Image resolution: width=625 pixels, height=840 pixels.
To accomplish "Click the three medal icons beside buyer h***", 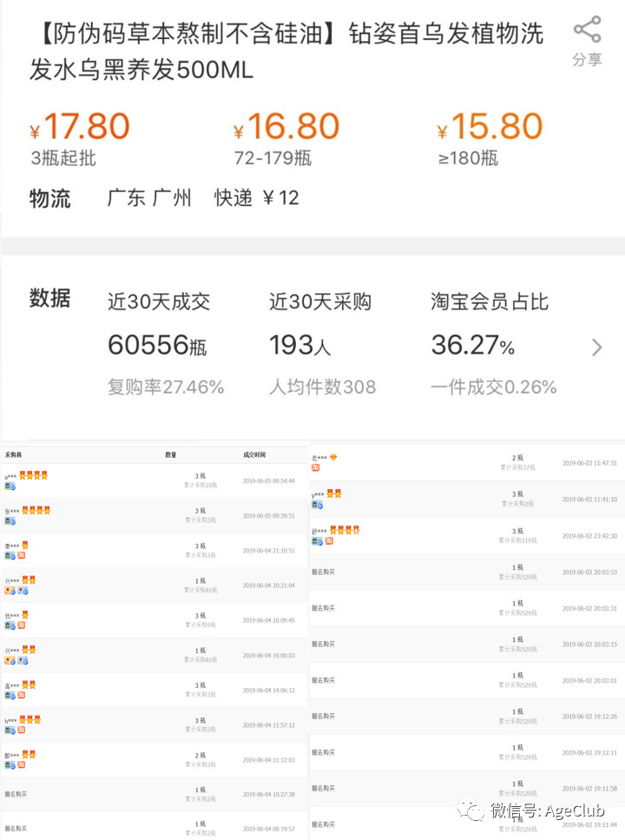I will click(x=30, y=720).
